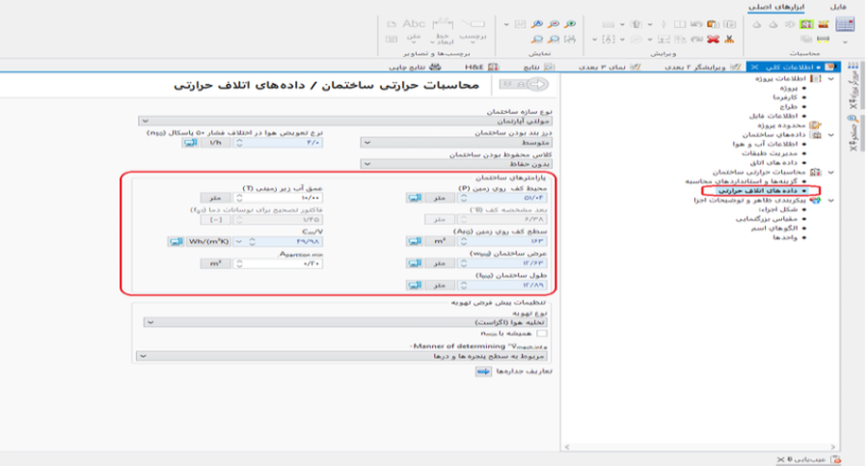Collapse the اطلاعات پروژه tree node
868x466 pixels.
click(x=831, y=78)
